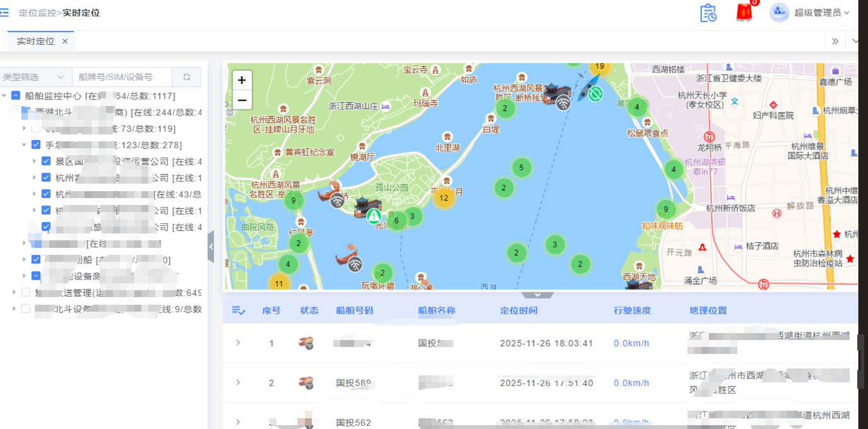Click the 船舶号码 column header
Viewport: 868px width, 429px height.
(x=355, y=310)
